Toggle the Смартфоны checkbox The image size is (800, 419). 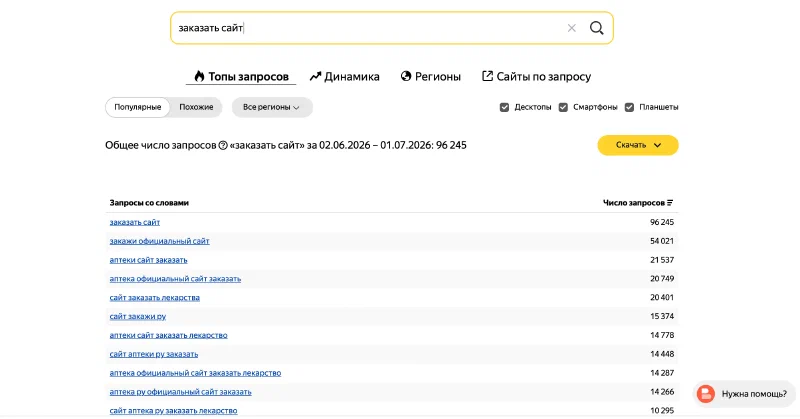tap(563, 107)
